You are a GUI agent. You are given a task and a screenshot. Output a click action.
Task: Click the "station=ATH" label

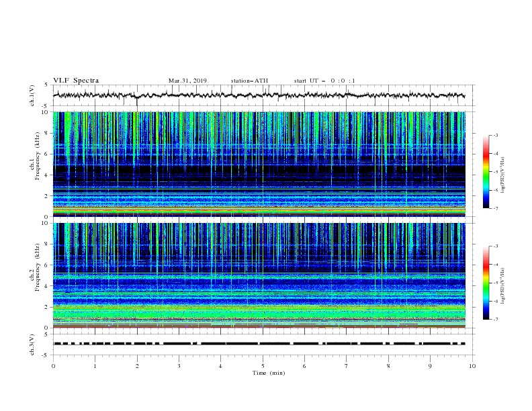[x=249, y=81]
